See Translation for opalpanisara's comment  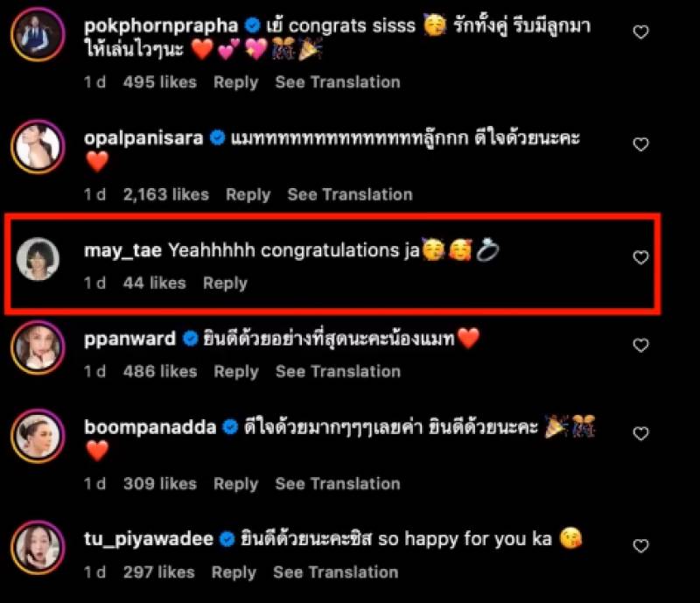350,194
